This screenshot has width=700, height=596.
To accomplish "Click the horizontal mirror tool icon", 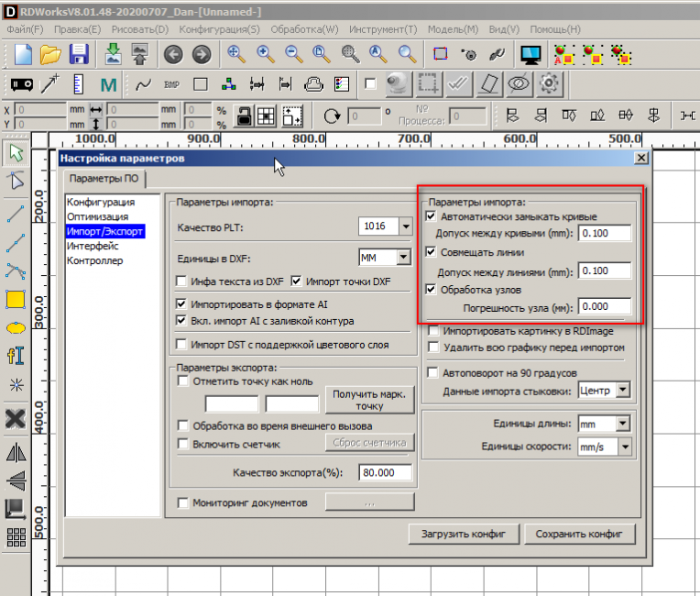I will 15,452.
